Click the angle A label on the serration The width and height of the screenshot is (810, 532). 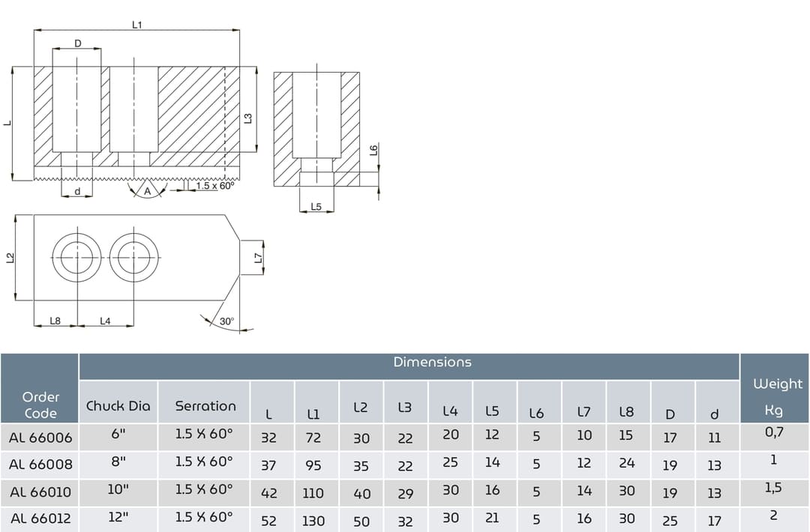148,191
